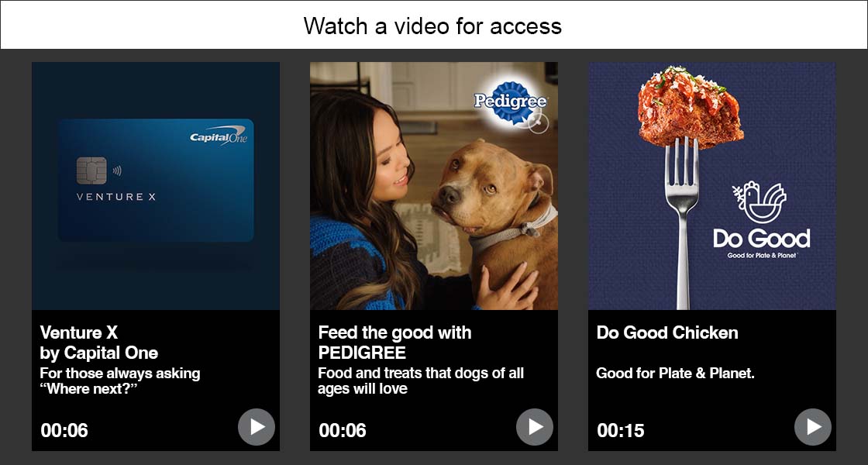Play the Venture X Capital One video
This screenshot has height=465, width=868.
coord(257,427)
